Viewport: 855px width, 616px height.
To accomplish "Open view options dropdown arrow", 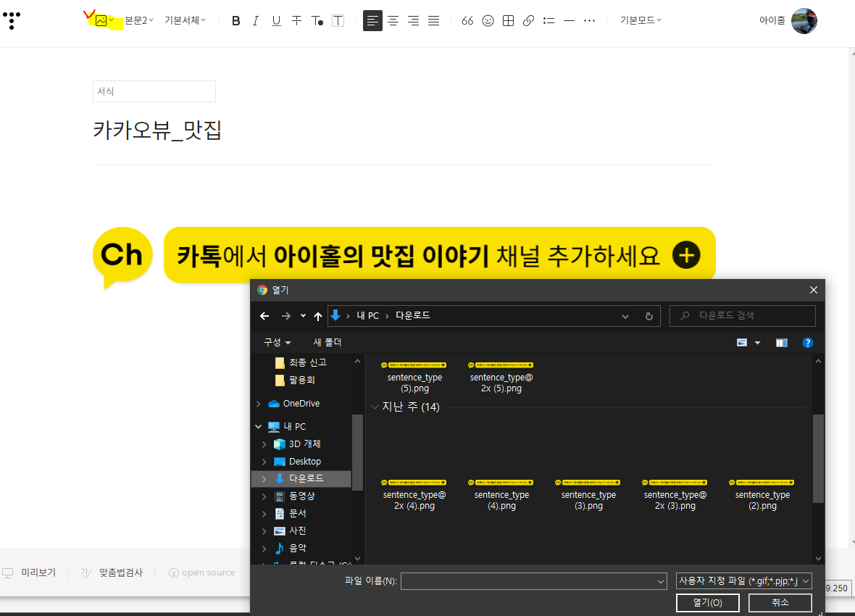I will point(757,343).
